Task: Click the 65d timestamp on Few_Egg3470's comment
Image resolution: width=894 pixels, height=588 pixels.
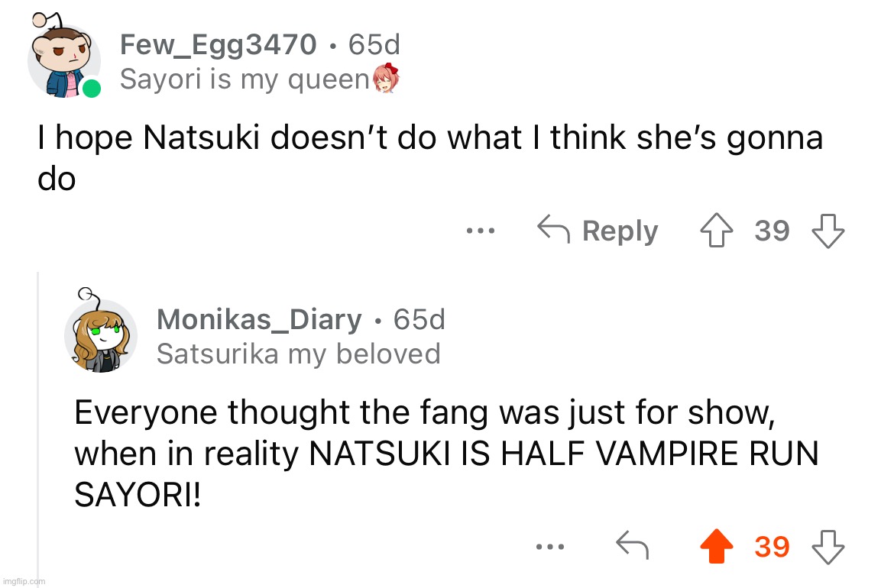Action: click(374, 45)
